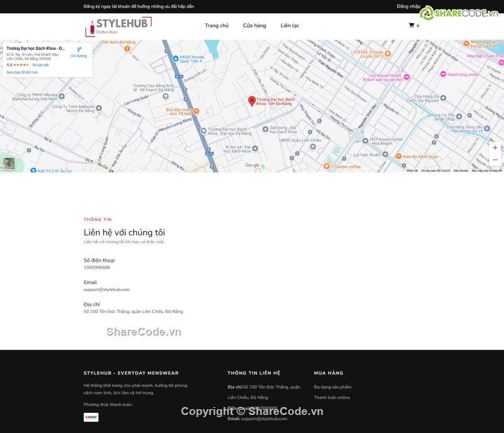The image size is (504, 433).
Task: Select the HEAD Honda Quốc Tiến 4 marker
Action: 176,58
